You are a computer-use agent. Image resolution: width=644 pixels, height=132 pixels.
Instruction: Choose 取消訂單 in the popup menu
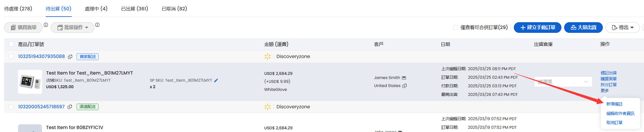tap(614, 123)
